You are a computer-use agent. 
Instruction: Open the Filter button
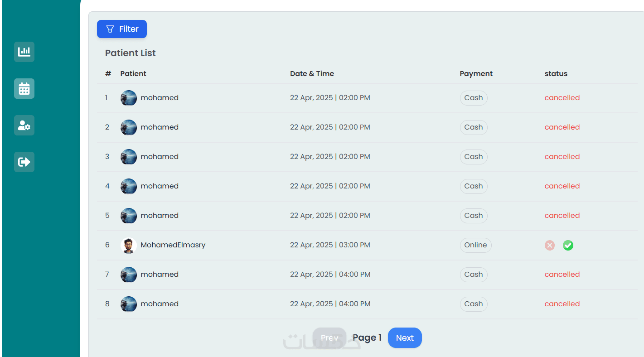(x=122, y=29)
